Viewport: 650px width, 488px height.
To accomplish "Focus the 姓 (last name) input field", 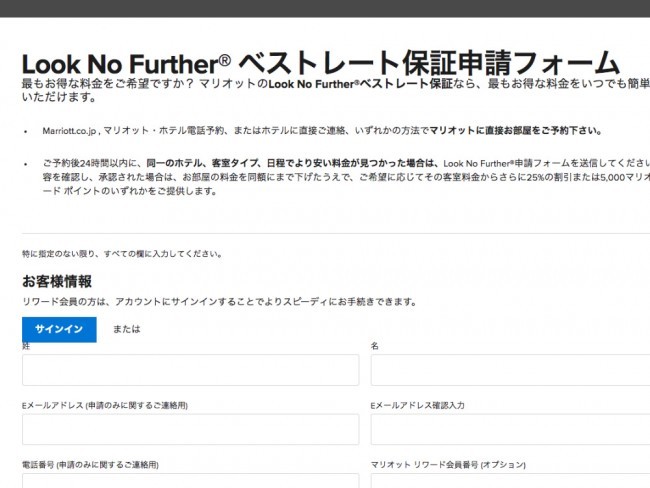I will (x=191, y=370).
